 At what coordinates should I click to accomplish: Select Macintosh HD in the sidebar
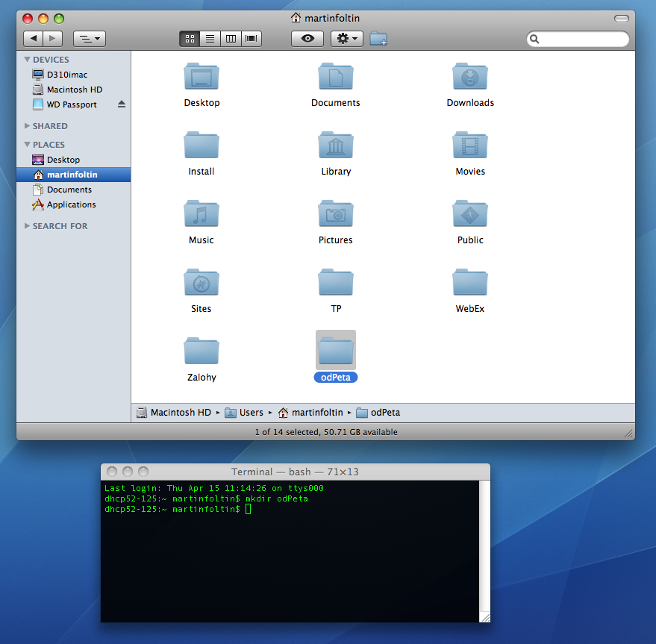74,90
